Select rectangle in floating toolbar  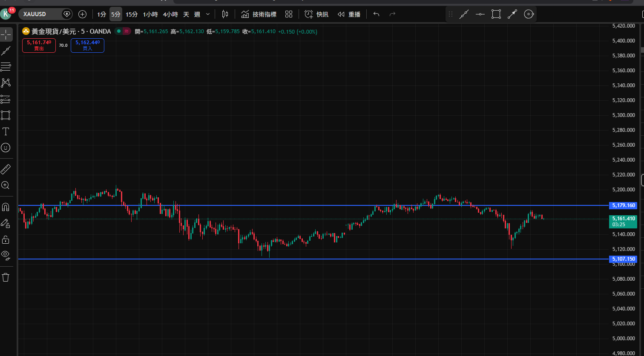click(496, 14)
